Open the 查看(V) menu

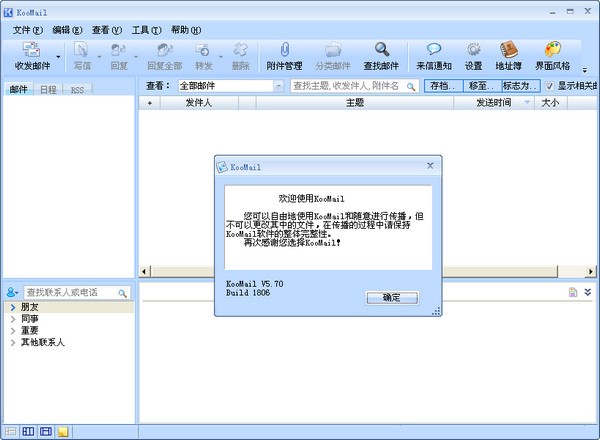click(x=107, y=30)
